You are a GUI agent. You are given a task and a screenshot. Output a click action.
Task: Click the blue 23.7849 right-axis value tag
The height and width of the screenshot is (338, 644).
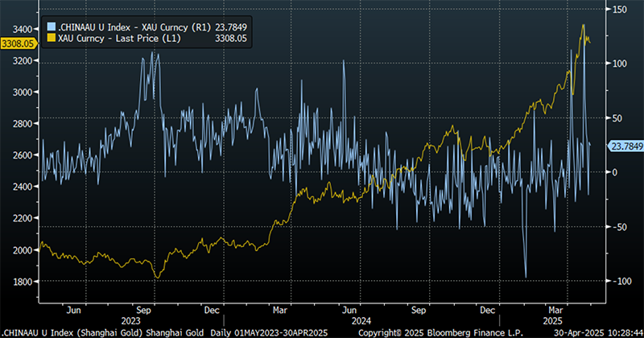point(626,146)
